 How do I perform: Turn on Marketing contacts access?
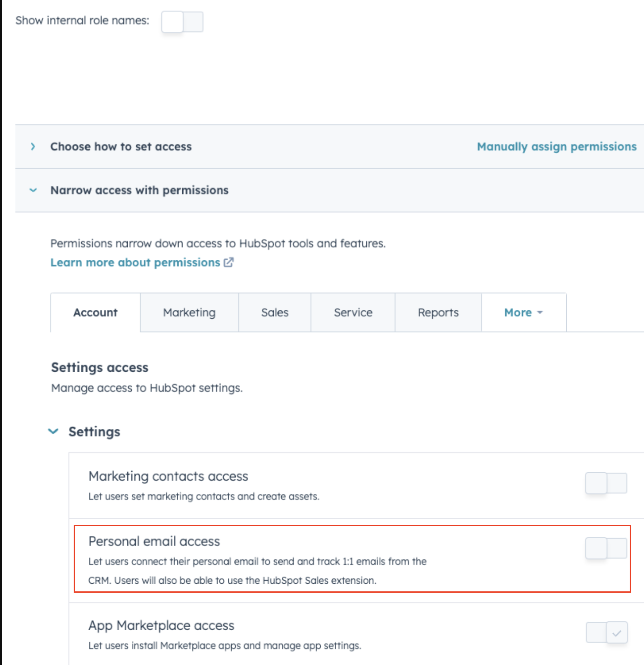(x=606, y=483)
